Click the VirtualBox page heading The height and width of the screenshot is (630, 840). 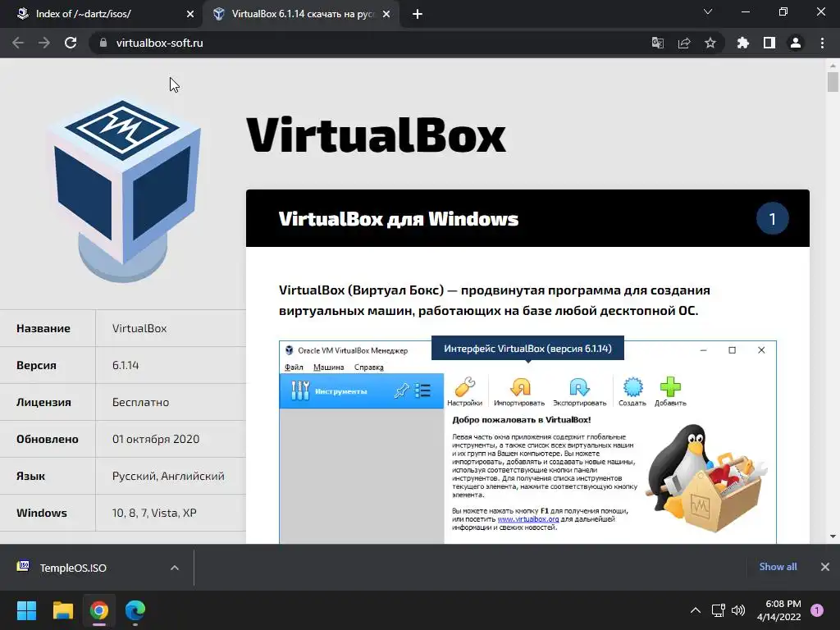click(x=376, y=135)
